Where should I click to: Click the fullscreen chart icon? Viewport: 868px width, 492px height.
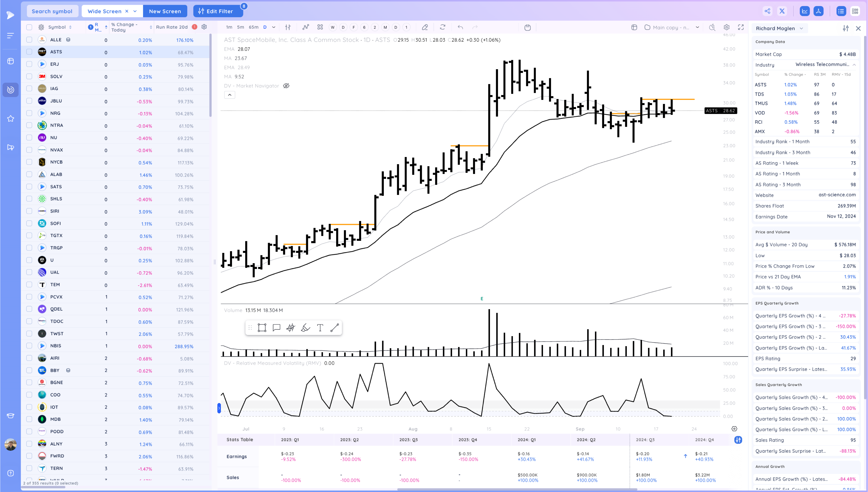[x=741, y=27]
